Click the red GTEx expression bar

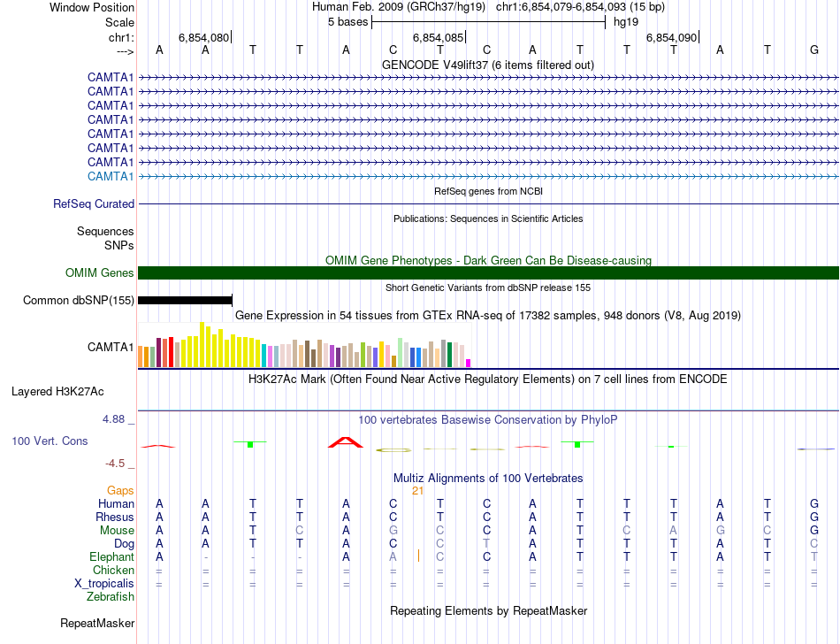(x=171, y=352)
